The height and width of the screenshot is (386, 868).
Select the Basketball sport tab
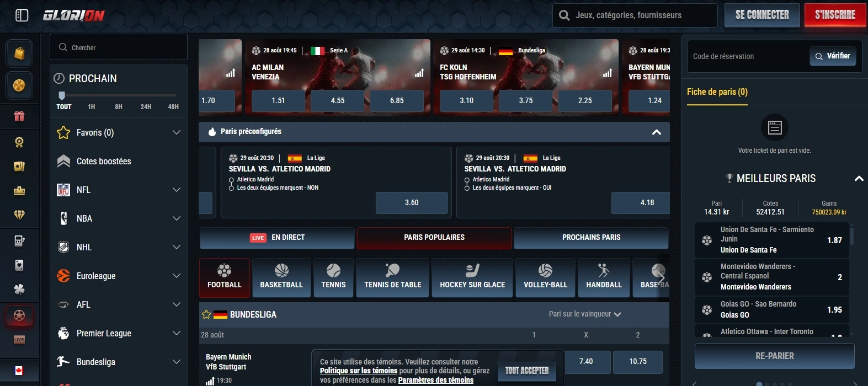pyautogui.click(x=281, y=277)
